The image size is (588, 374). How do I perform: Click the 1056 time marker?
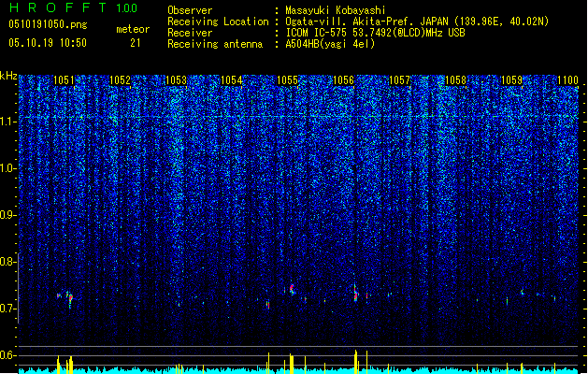(343, 80)
